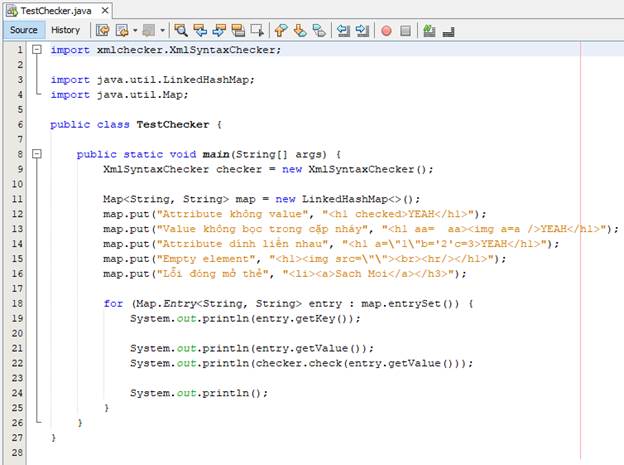This screenshot has height=465, width=624.
Task: Start Macro Recording red button
Action: (386, 31)
